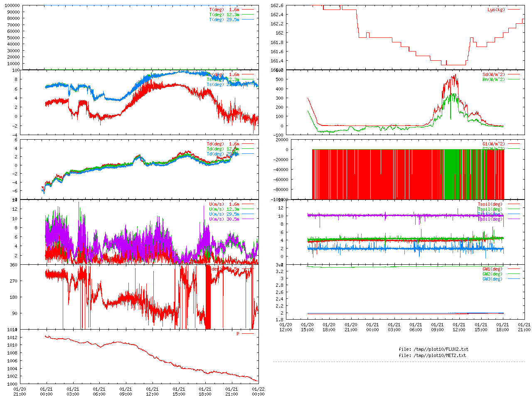Click the topmost Tsoil(deg) legend label
The width and height of the screenshot is (532, 399).
490,204
